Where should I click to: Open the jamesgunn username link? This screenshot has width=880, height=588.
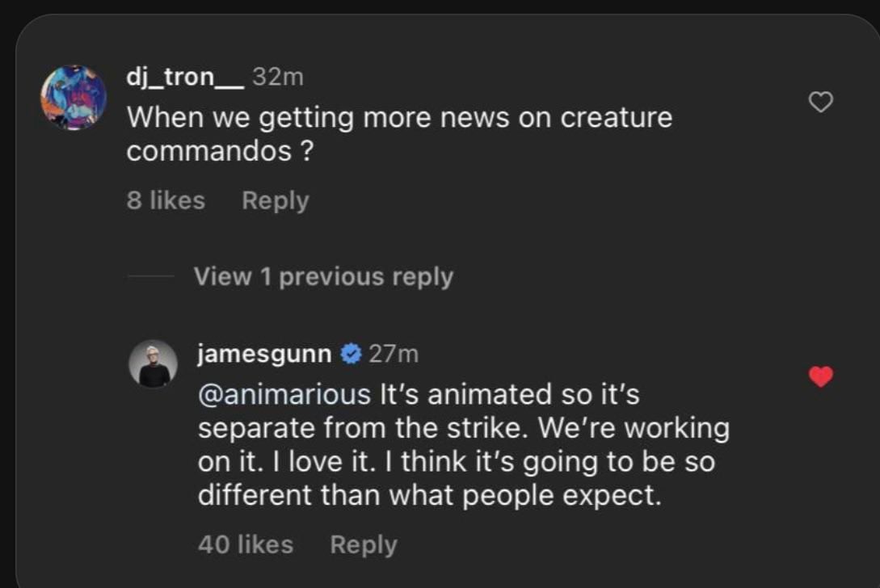264,354
